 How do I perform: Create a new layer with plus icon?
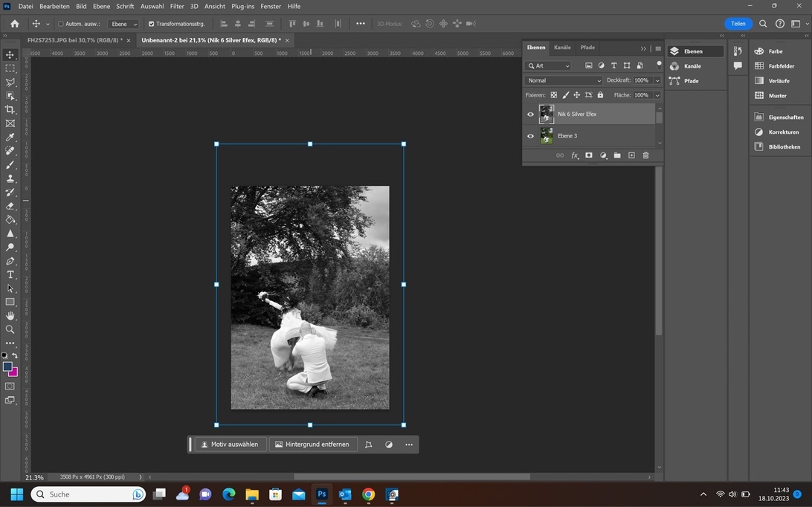click(631, 155)
